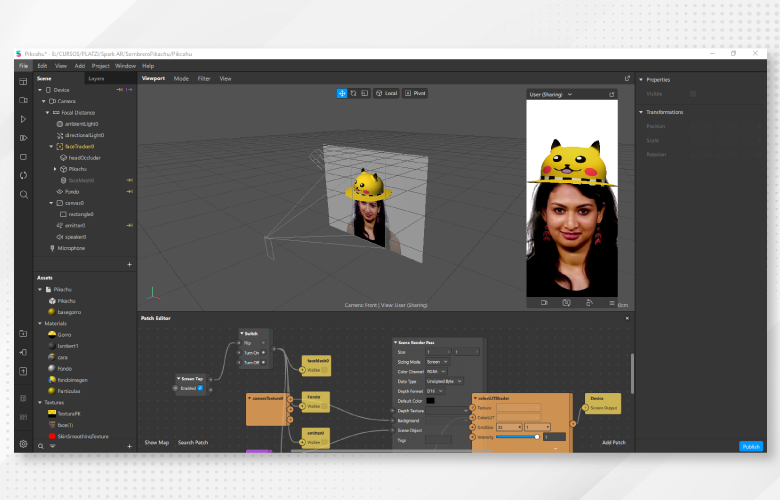Click the rotate device icon below the simulator
Image resolution: width=780 pixels, height=500 pixels.
589,302
